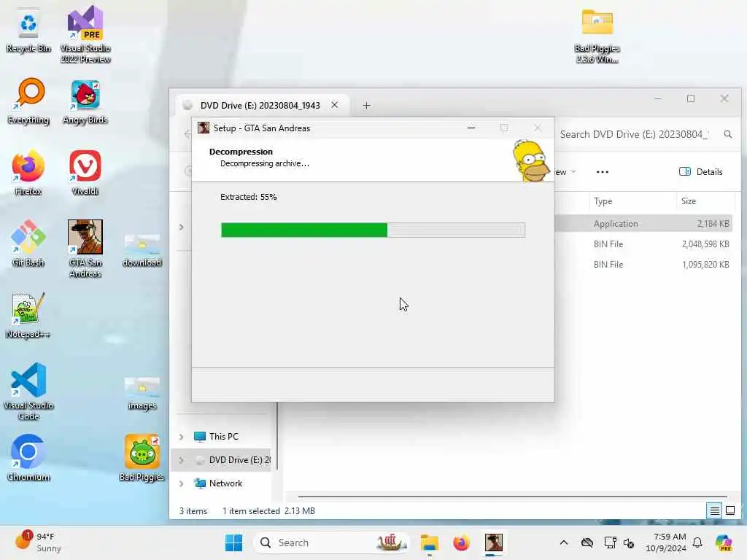
Task: Open the notification bell in system tray
Action: 697,542
